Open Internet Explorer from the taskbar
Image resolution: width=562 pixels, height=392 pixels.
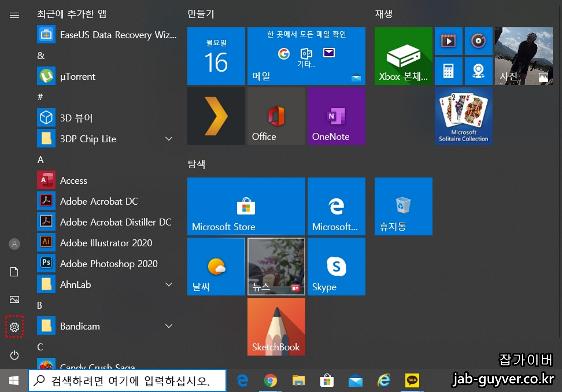coord(384,380)
